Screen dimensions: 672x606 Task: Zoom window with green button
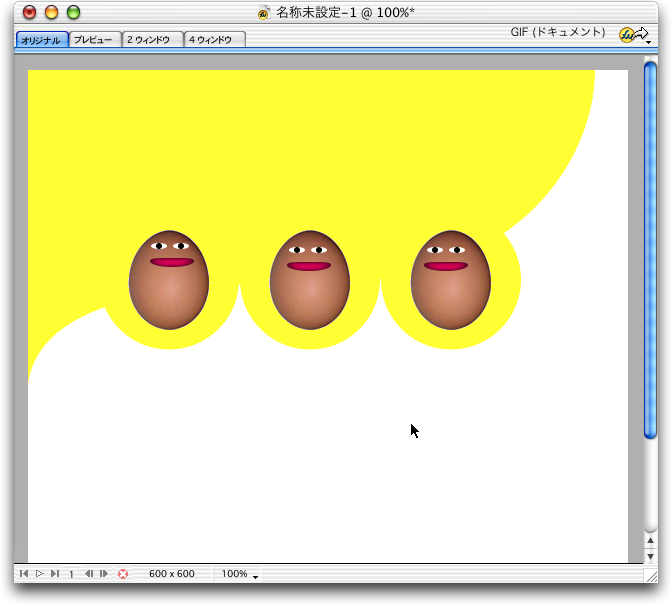(74, 12)
